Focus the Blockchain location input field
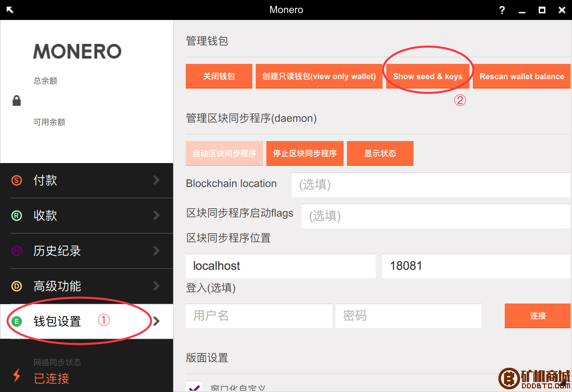 [431, 185]
